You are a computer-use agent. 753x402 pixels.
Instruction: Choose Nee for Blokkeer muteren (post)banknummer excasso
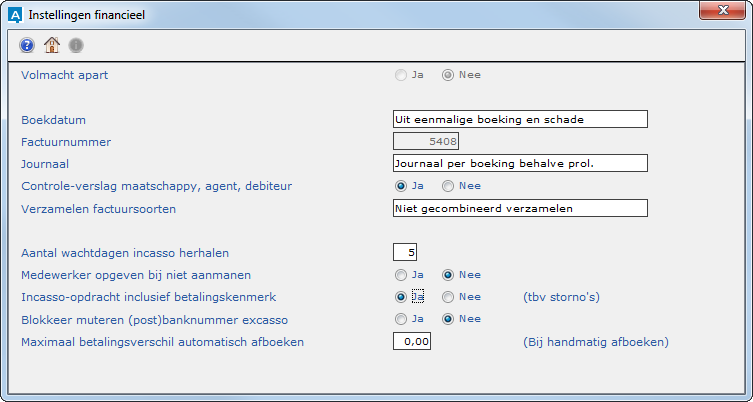click(x=449, y=320)
